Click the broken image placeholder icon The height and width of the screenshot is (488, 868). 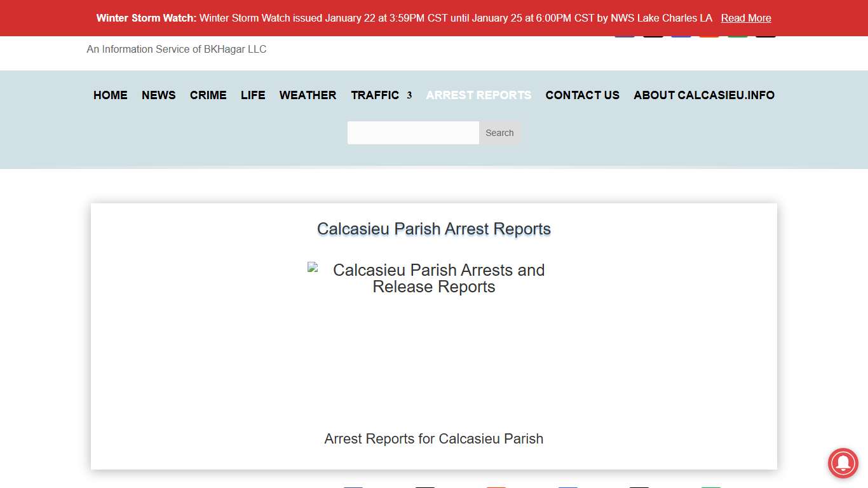point(312,268)
